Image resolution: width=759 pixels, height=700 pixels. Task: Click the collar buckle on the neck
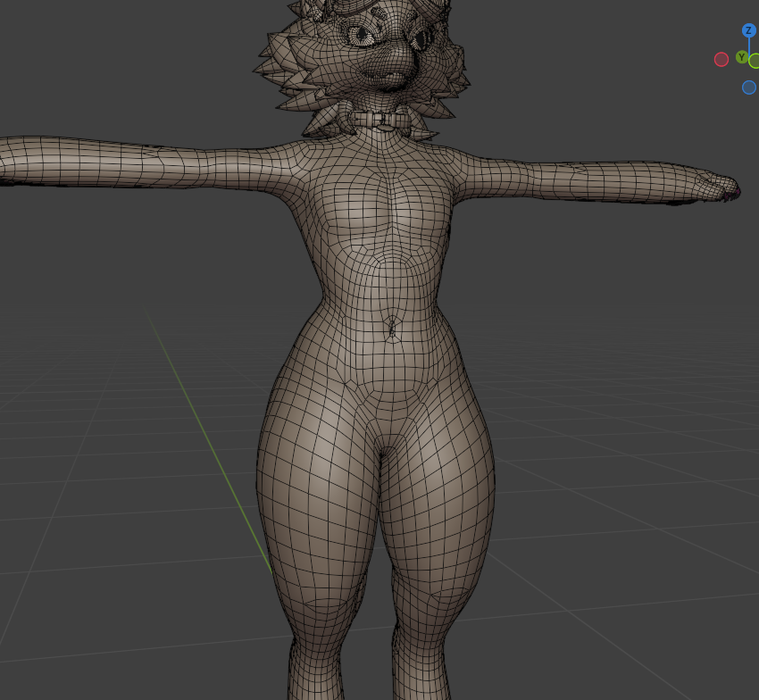pyautogui.click(x=383, y=120)
